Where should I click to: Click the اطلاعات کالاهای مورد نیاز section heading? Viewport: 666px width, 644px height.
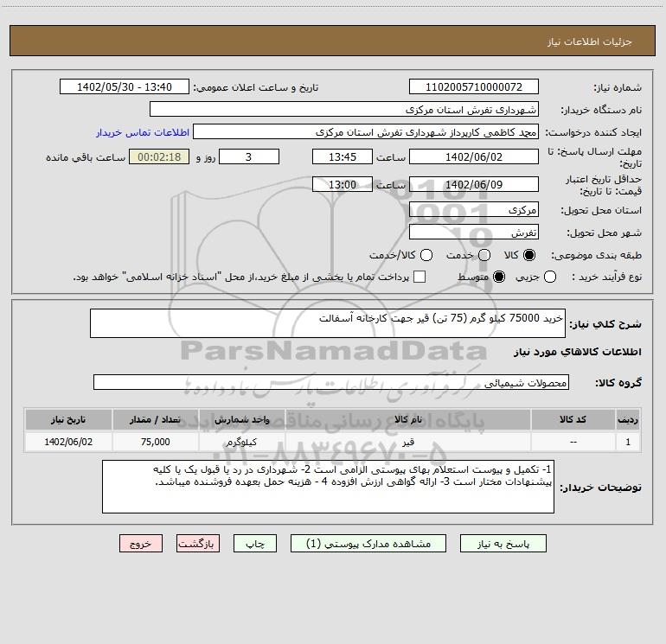[578, 352]
